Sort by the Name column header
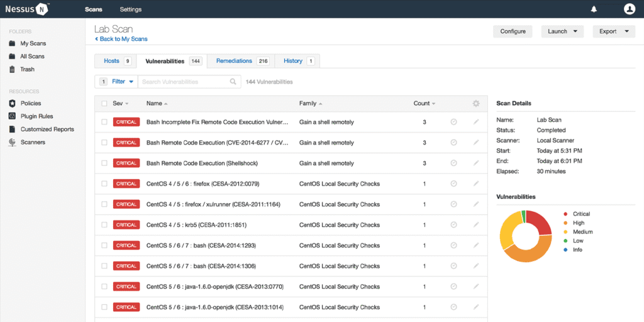 (x=157, y=104)
